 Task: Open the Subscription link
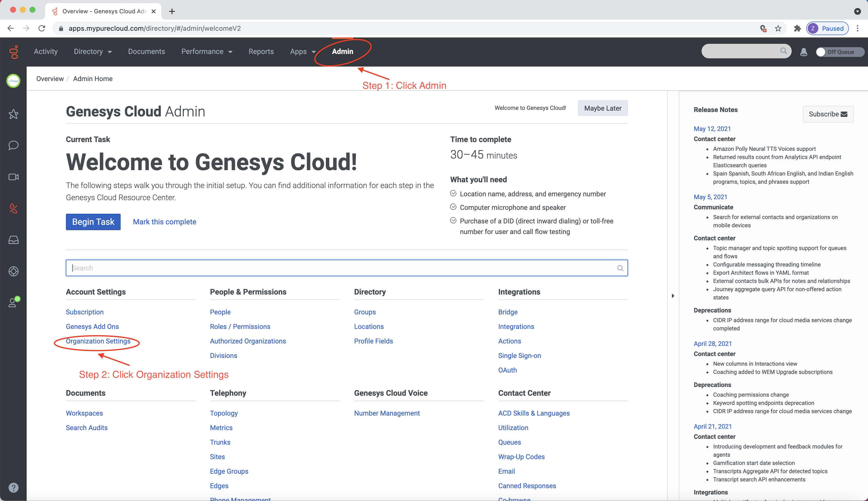[x=85, y=312]
